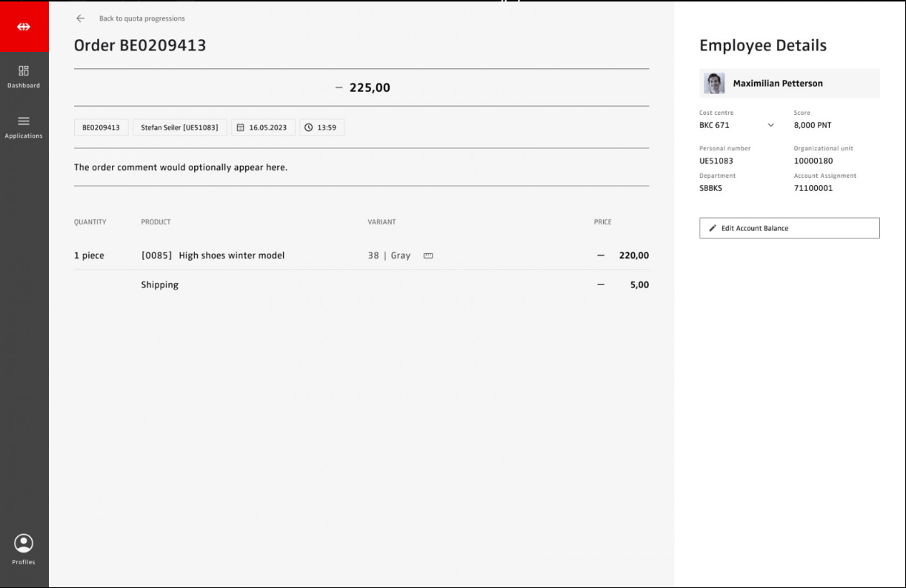
Task: Click the back arrow icon
Action: tap(81, 19)
